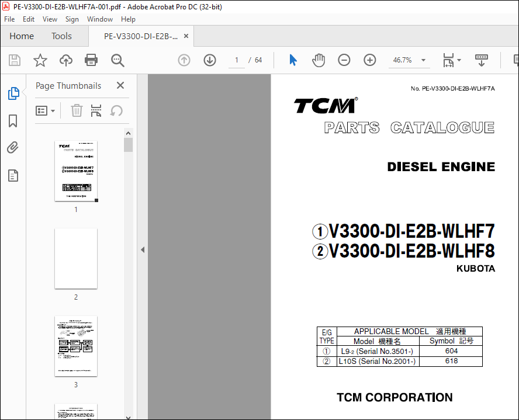The height and width of the screenshot is (420, 519).
Task: Click the thumbnails scrollbar thumb
Action: (129, 145)
